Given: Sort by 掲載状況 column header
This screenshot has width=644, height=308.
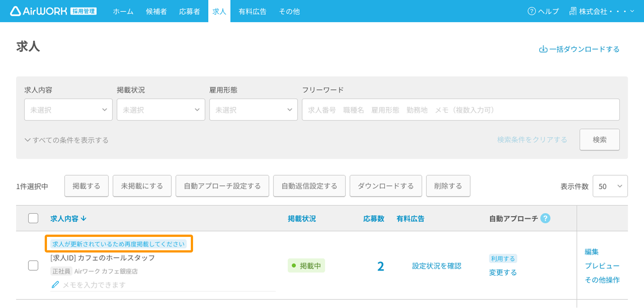Looking at the screenshot, I should (302, 219).
